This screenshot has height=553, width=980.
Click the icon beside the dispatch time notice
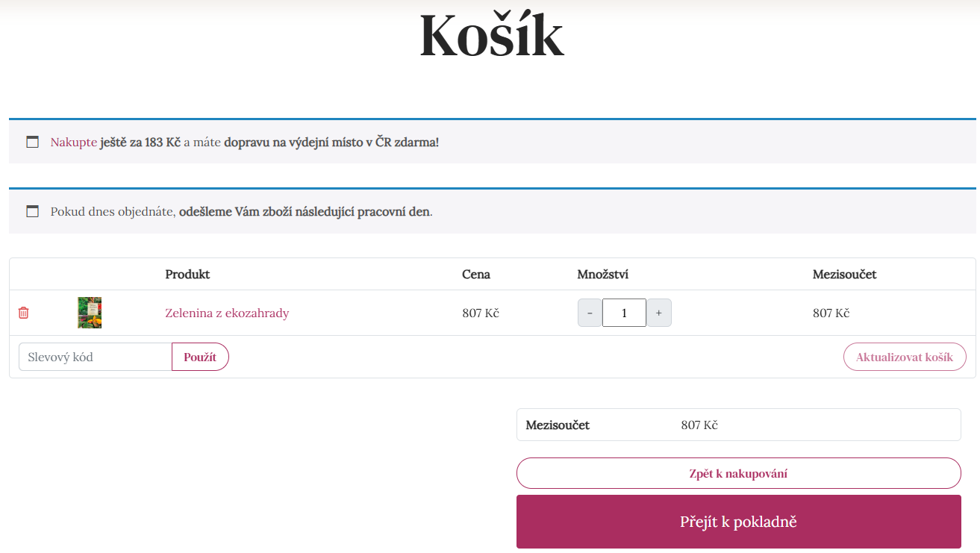(x=32, y=211)
